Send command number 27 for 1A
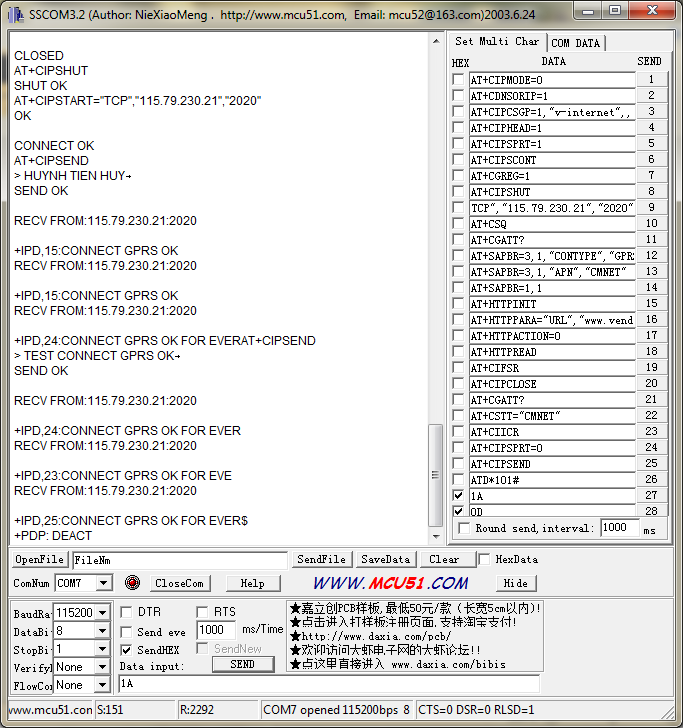 [651, 495]
